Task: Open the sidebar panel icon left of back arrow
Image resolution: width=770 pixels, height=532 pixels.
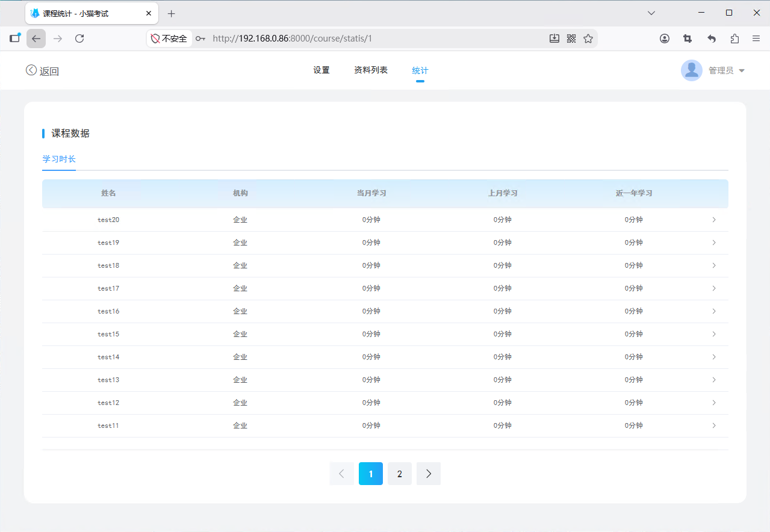Action: pyautogui.click(x=15, y=39)
